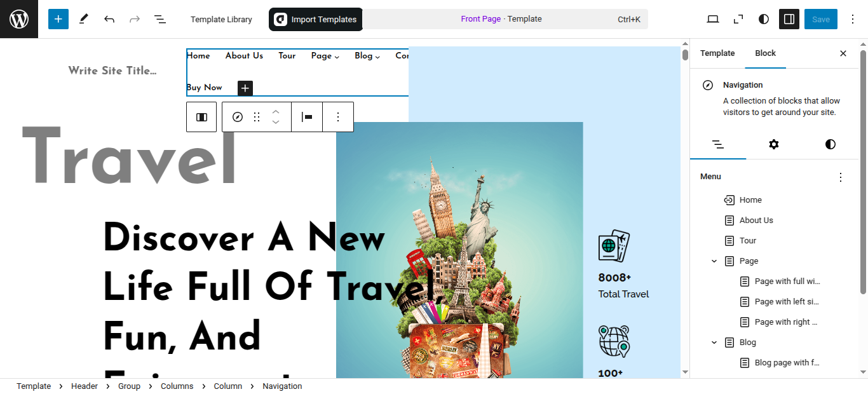
Task: Click Columns in the breadcrumb
Action: (177, 386)
